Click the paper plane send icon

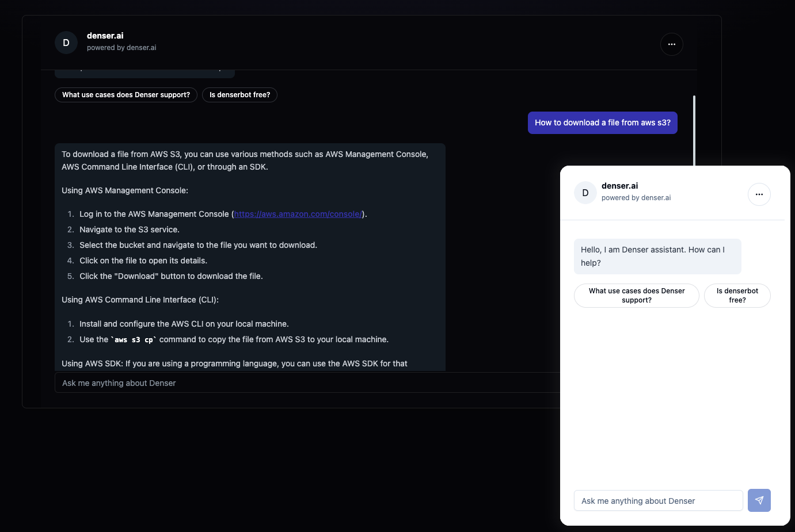pos(759,500)
